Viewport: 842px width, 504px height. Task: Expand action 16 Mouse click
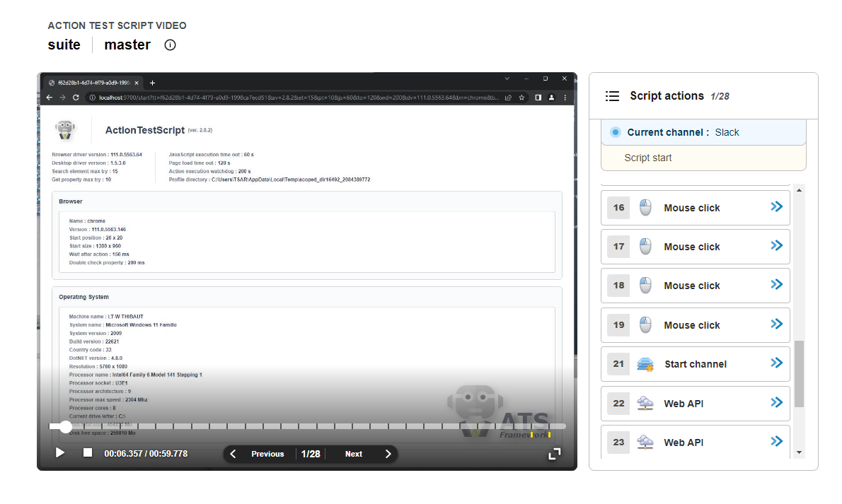tap(776, 206)
